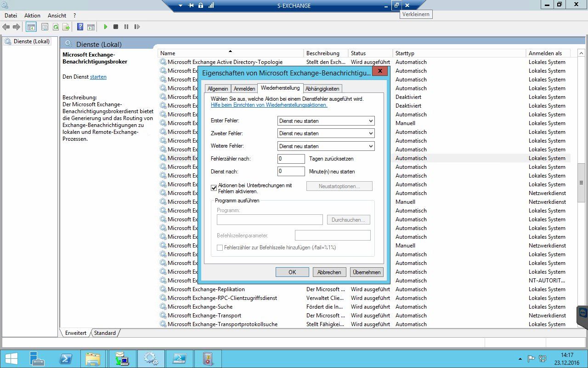Screen dimensions: 588x368
Task: Click the Forward arrow in the toolbar
Action: coord(17,27)
